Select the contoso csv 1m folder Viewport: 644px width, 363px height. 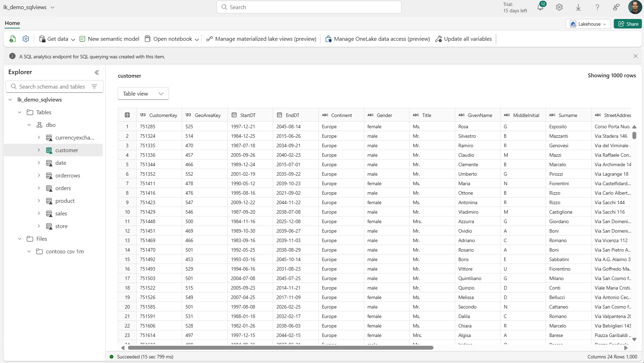[x=65, y=252]
